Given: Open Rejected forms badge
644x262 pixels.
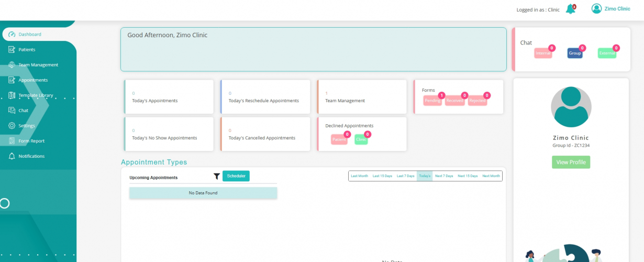Looking at the screenshot, I should point(478,101).
